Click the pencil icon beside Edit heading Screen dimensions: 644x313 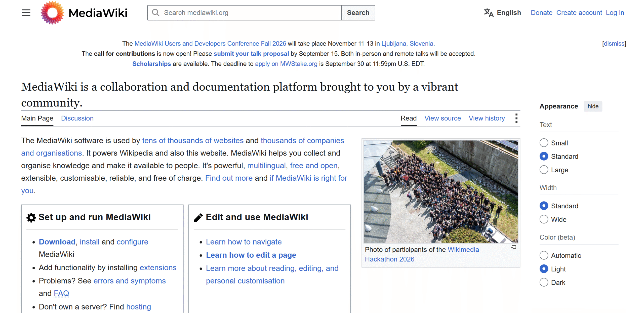[x=198, y=218]
